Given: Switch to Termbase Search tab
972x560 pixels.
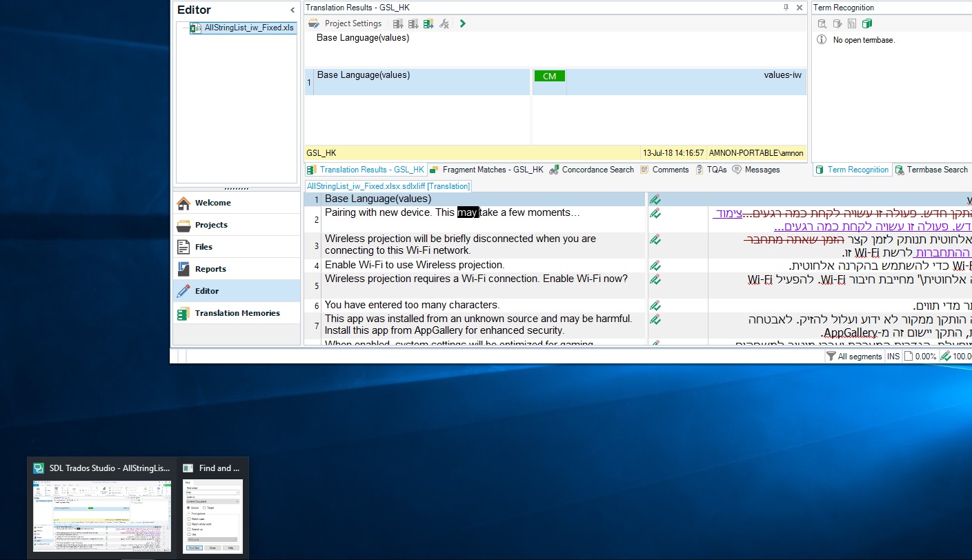Looking at the screenshot, I should pyautogui.click(x=931, y=170).
